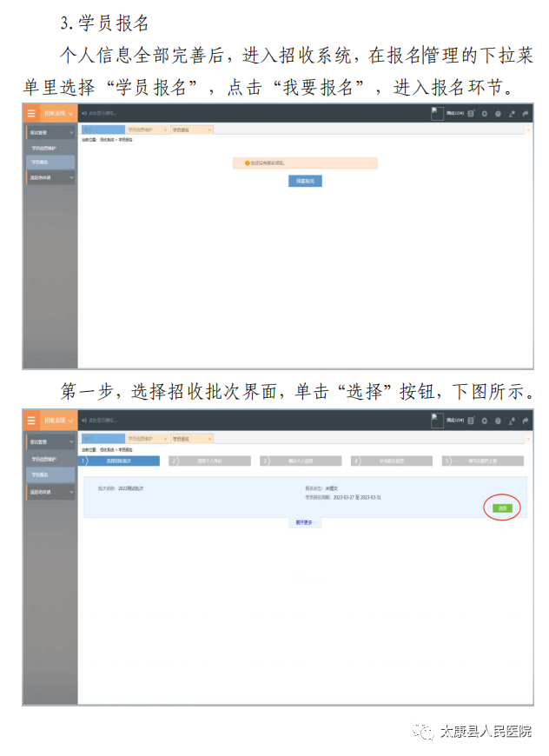Open the 招收系统 dropdown in the lower screenshot

[59, 421]
